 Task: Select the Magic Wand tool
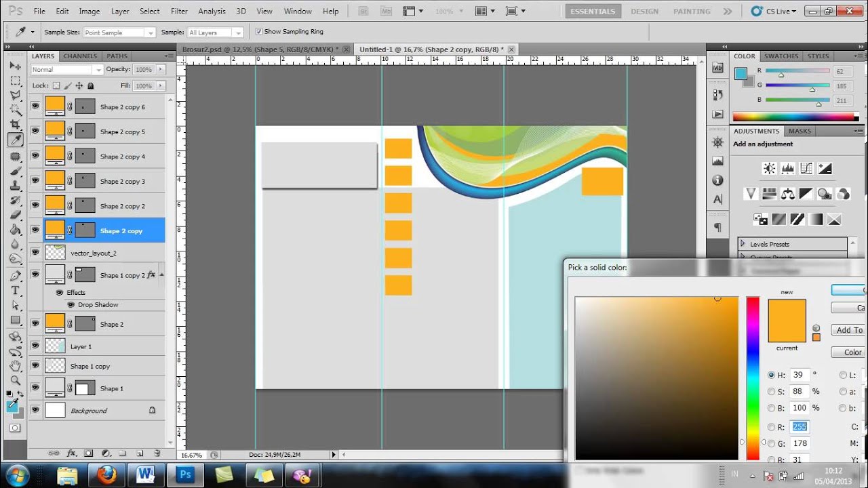16,110
